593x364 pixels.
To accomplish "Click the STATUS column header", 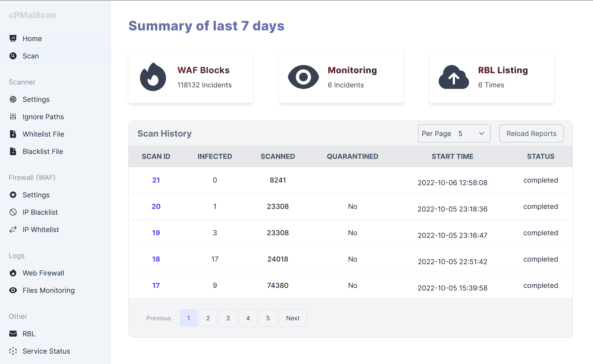I will tap(541, 156).
